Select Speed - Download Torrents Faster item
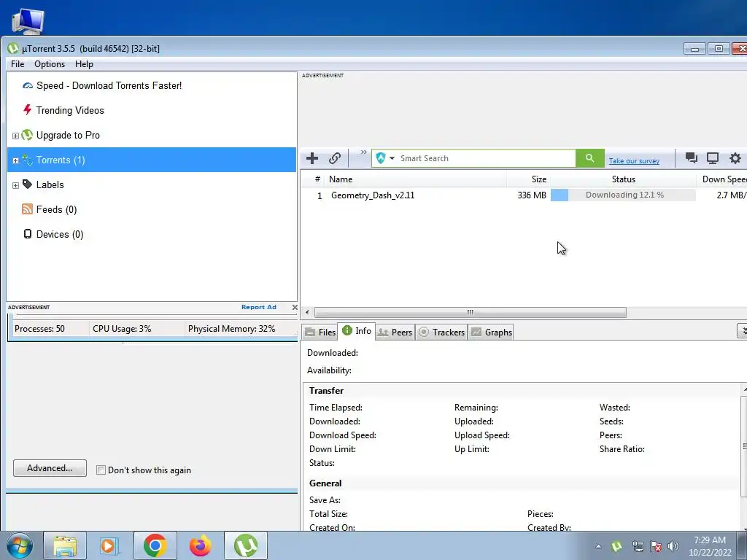The image size is (747, 560). (109, 86)
